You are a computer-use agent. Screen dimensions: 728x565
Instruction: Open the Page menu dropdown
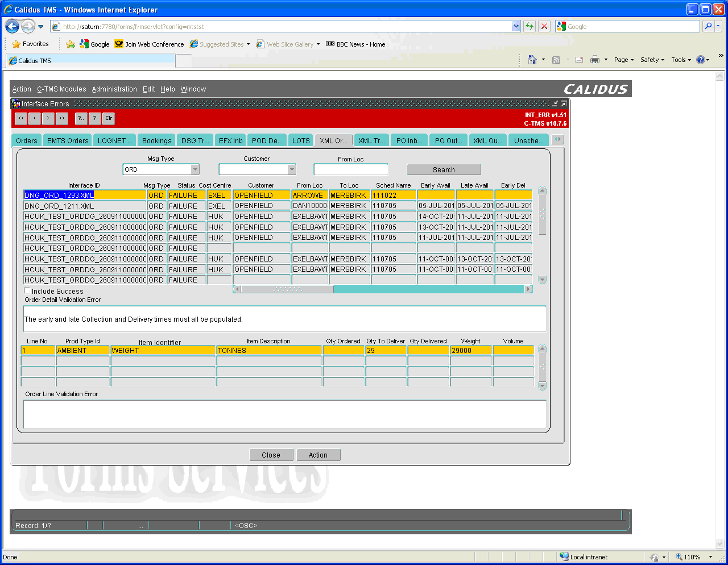(x=624, y=60)
